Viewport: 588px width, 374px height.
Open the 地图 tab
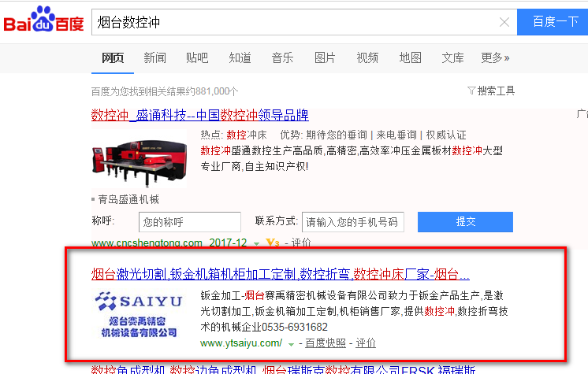click(x=410, y=57)
